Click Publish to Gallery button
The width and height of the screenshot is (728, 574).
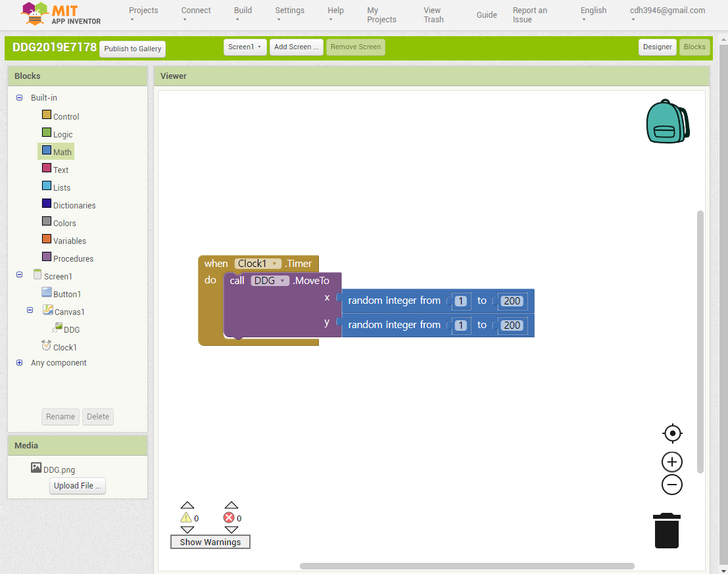click(132, 49)
